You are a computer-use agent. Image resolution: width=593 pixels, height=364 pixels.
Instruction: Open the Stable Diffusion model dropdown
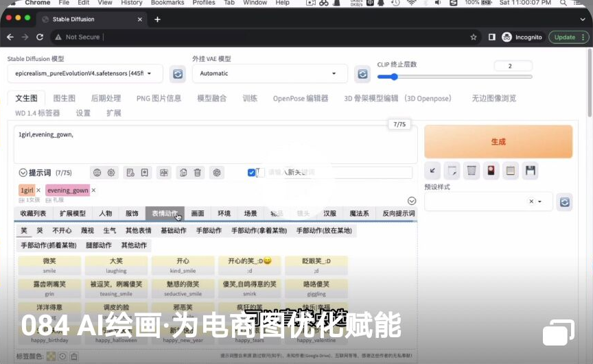point(85,73)
